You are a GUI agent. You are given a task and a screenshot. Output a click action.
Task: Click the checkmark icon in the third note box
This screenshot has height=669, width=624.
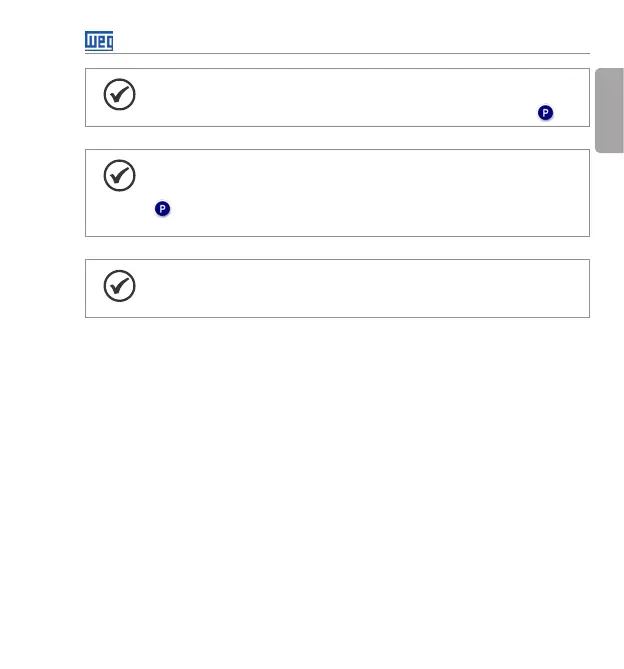point(119,286)
